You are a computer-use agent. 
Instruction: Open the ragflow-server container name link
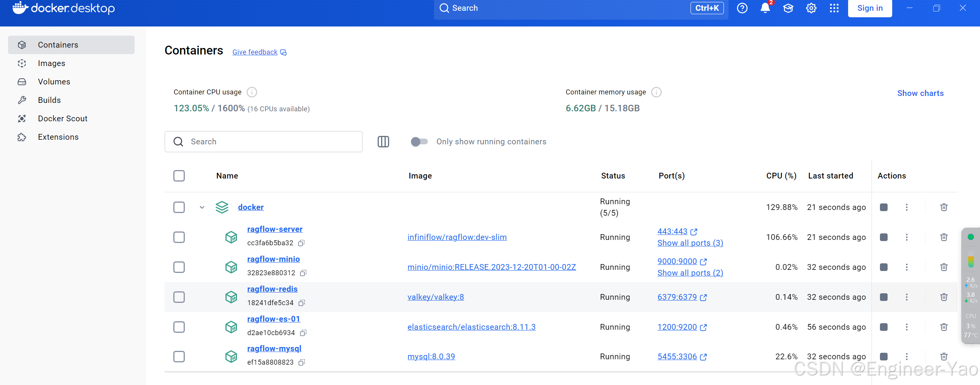click(275, 229)
